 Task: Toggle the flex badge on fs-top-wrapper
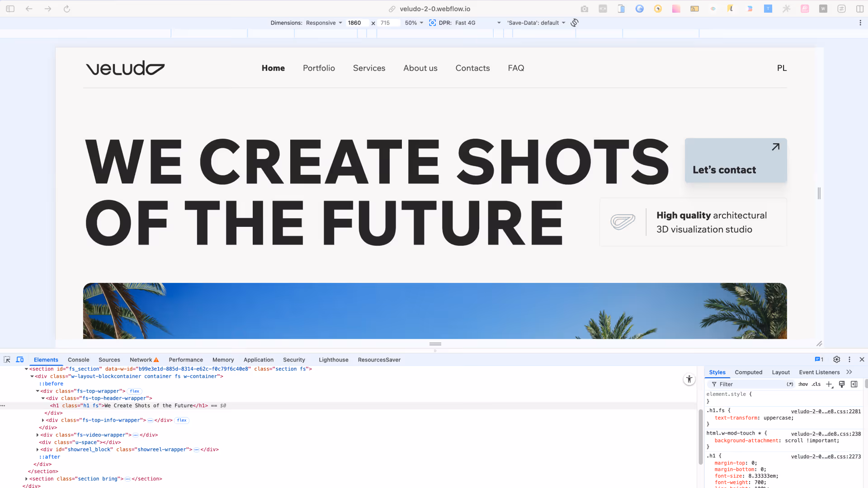click(x=135, y=391)
